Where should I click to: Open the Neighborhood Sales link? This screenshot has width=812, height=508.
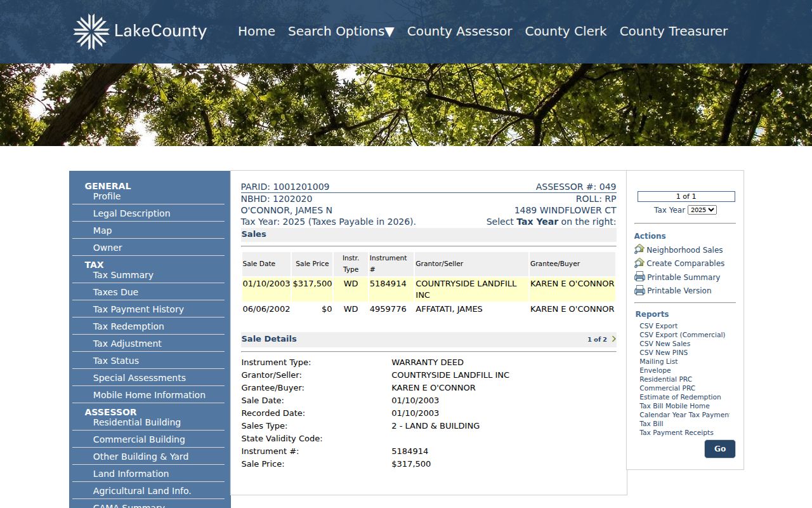coord(684,250)
